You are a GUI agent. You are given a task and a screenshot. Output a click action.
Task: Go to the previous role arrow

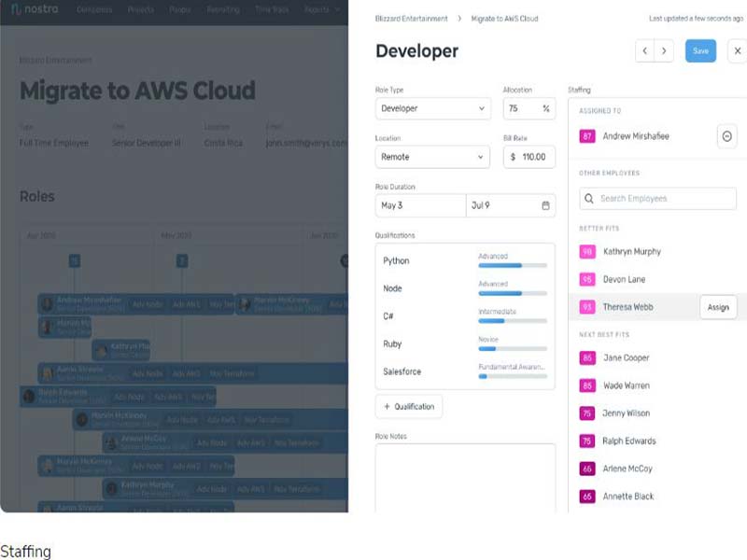[x=644, y=51]
